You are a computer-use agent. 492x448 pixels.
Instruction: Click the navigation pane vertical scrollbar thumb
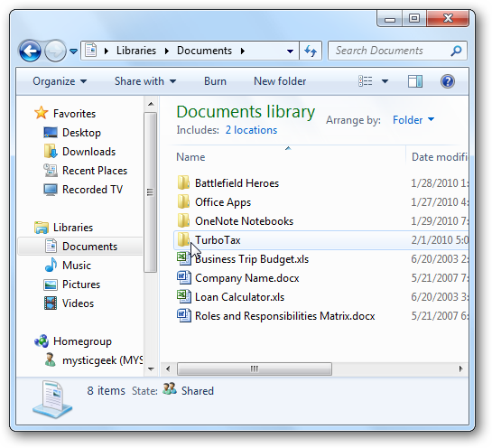(151, 192)
